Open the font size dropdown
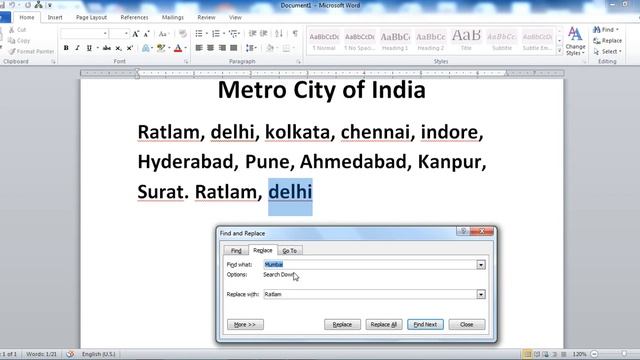 [126, 34]
